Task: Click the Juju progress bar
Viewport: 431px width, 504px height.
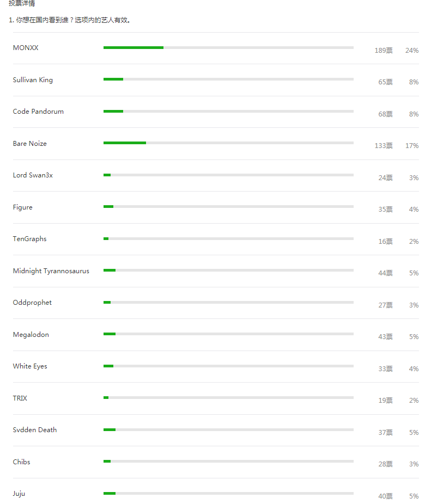Action: click(x=228, y=493)
